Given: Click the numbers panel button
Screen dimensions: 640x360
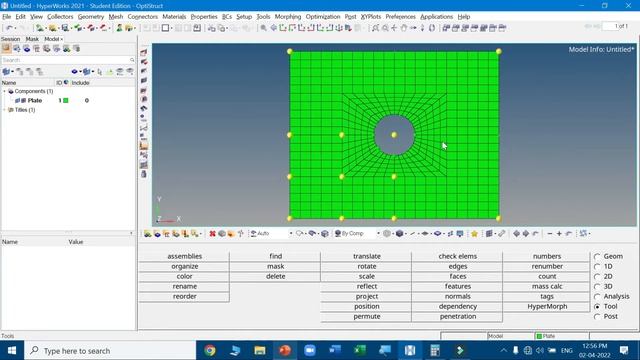Looking at the screenshot, I should pyautogui.click(x=547, y=256).
